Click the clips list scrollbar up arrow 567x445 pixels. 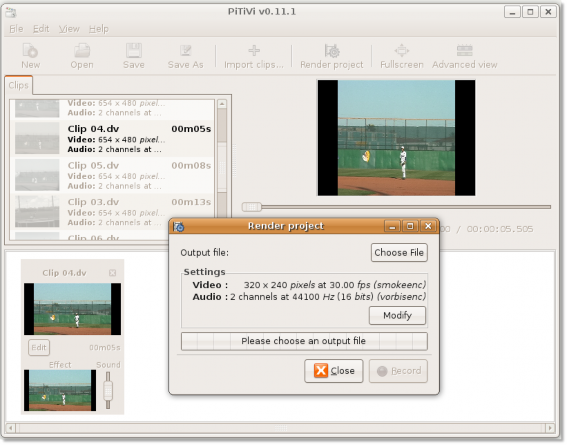(x=222, y=104)
